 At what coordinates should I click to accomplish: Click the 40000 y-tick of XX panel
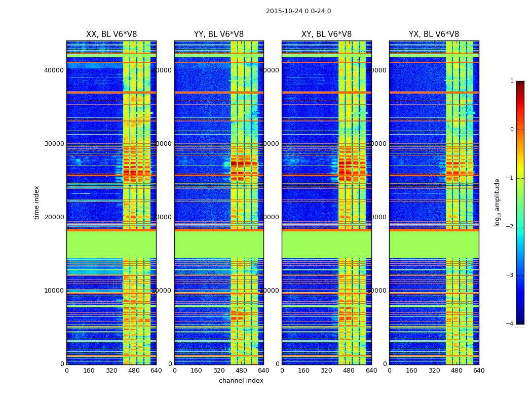pyautogui.click(x=54, y=70)
